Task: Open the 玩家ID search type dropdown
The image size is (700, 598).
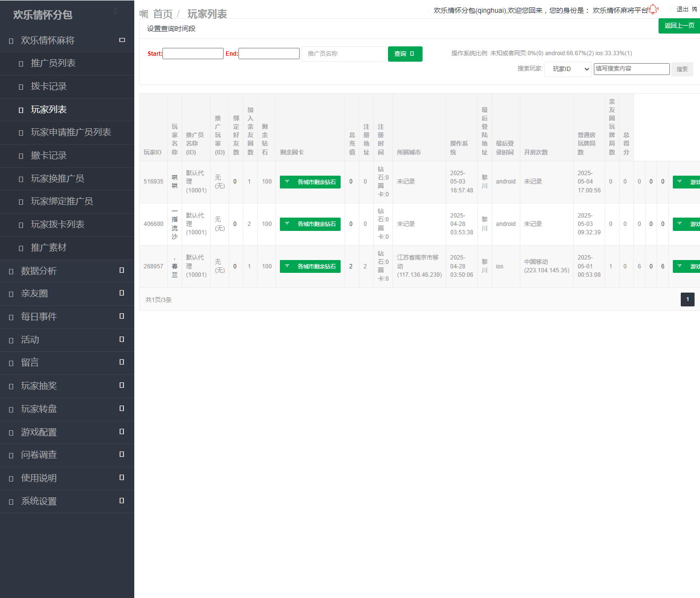Action: point(568,69)
